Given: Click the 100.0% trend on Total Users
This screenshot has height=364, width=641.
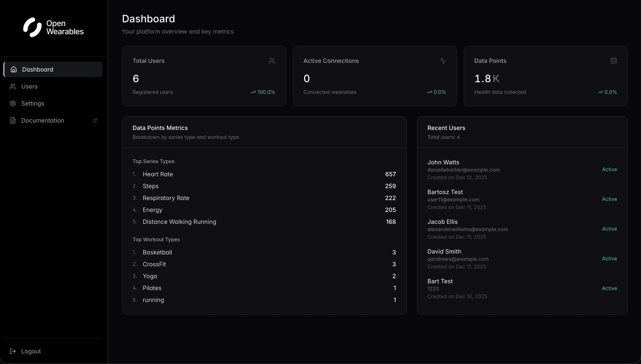Looking at the screenshot, I should pyautogui.click(x=263, y=92).
